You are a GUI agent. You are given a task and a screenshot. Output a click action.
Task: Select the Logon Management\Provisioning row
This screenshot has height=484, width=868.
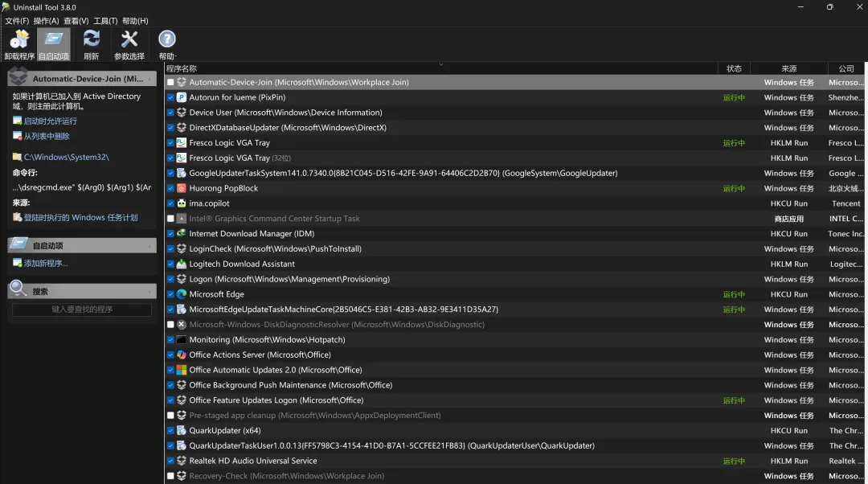515,279
